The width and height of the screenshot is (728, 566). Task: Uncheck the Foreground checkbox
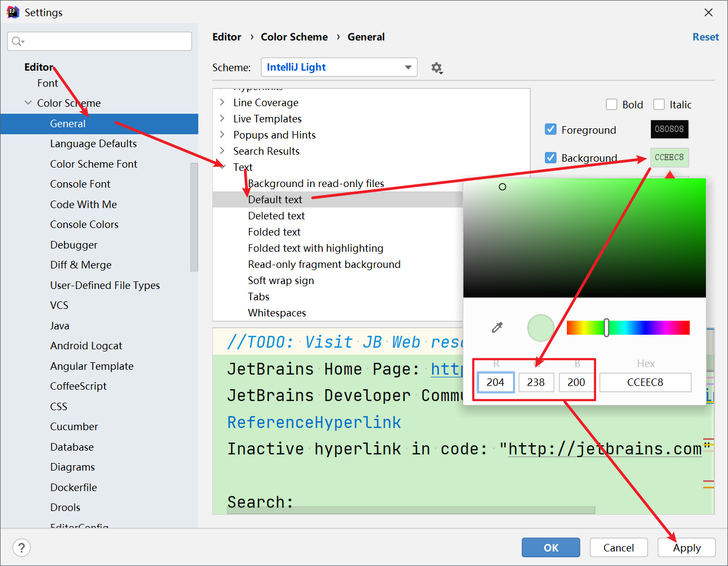551,129
